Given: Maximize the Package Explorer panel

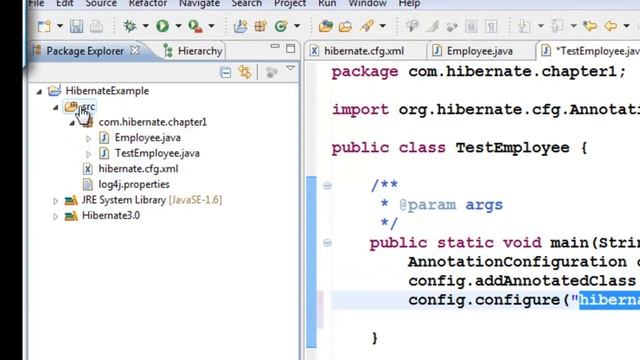Looking at the screenshot, I should (291, 49).
